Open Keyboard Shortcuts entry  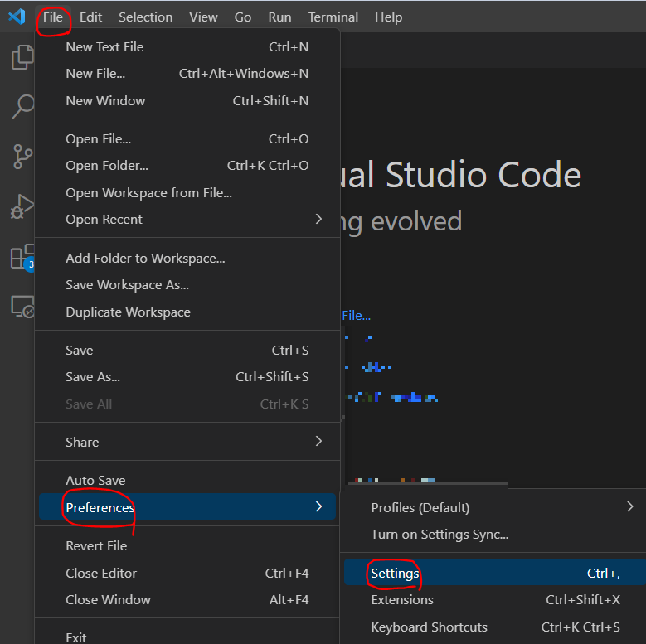point(495,627)
